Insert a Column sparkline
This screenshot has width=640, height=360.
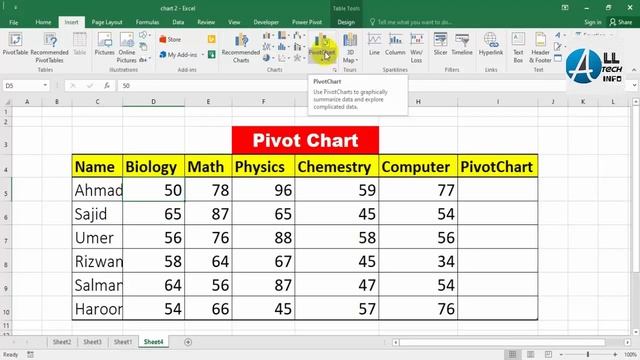[x=395, y=44]
